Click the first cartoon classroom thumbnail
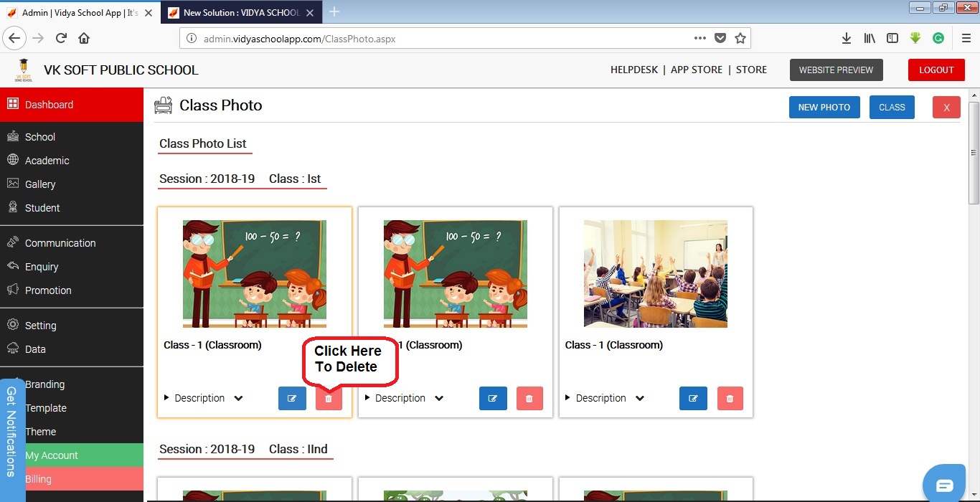Viewport: 980px width, 502px height. pyautogui.click(x=255, y=274)
